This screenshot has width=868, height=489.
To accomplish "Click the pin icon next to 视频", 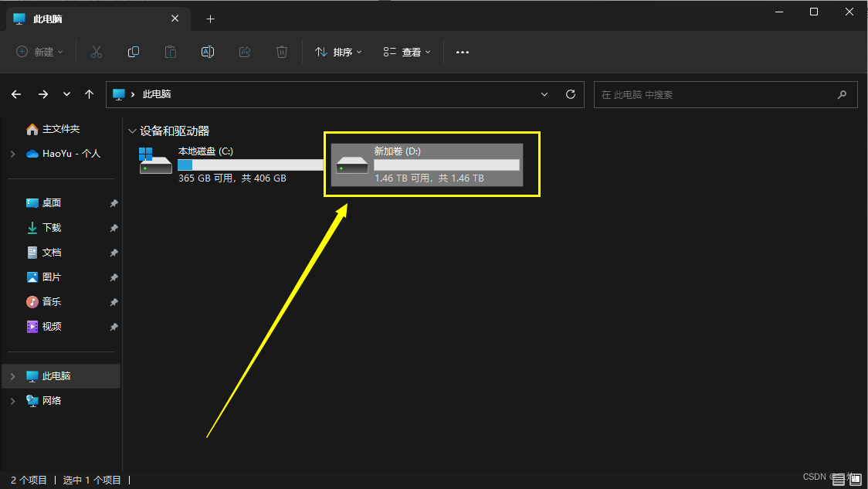I will click(114, 328).
